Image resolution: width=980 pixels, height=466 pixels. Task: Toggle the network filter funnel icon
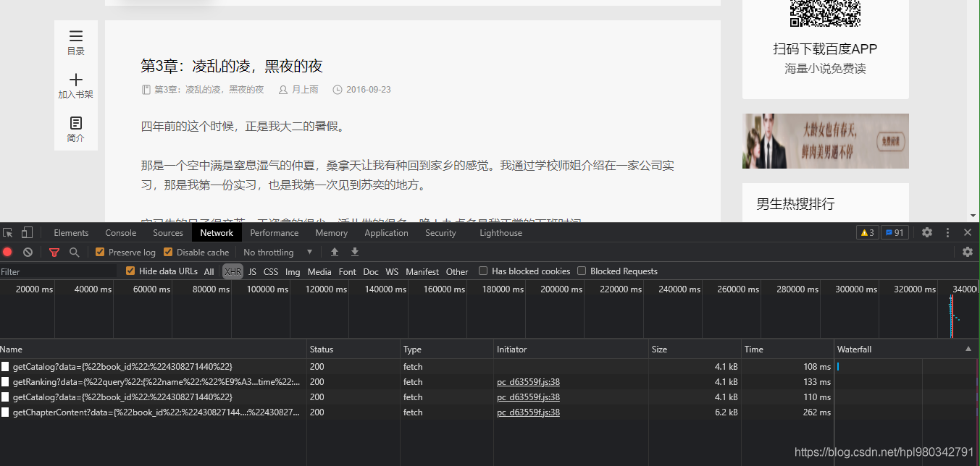coord(54,253)
